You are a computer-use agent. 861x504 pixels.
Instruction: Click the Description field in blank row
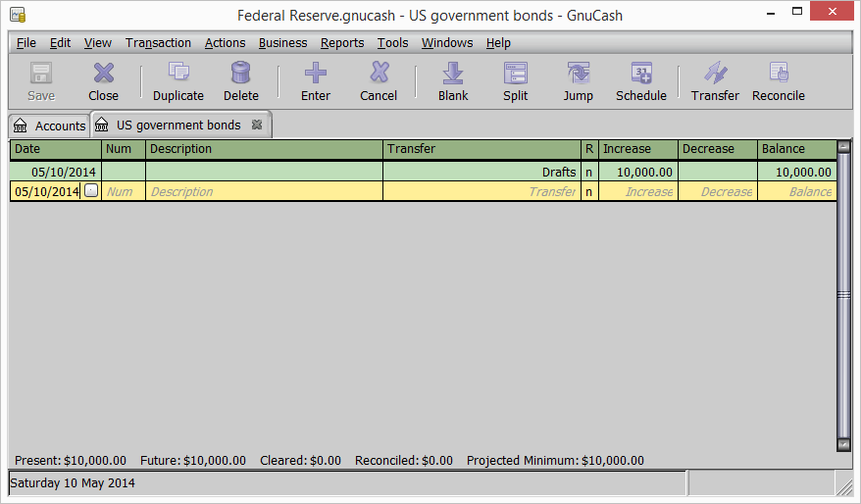click(x=263, y=191)
